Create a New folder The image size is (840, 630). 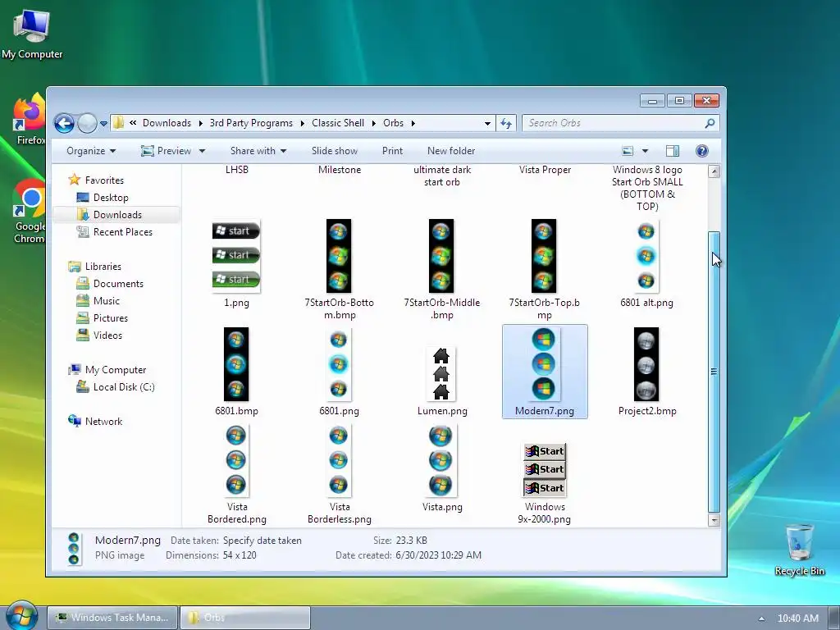coord(451,151)
